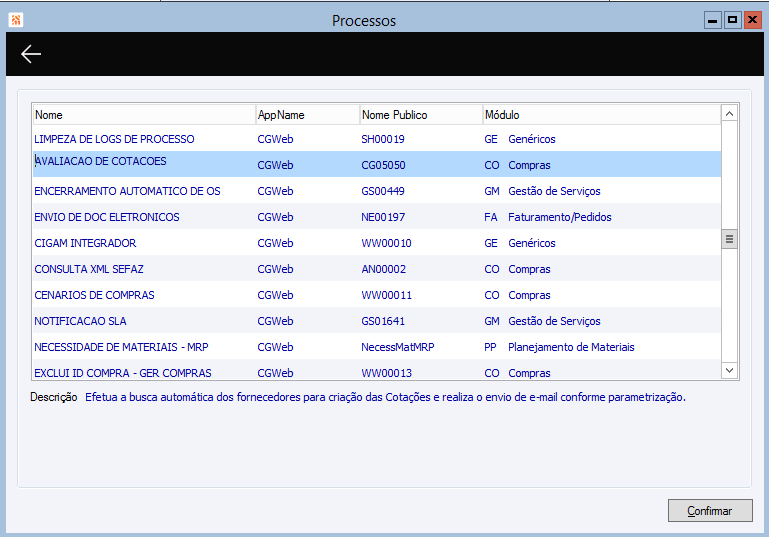Click module Planejamento de Materiais cell
This screenshot has height=537, width=769.
click(x=571, y=347)
